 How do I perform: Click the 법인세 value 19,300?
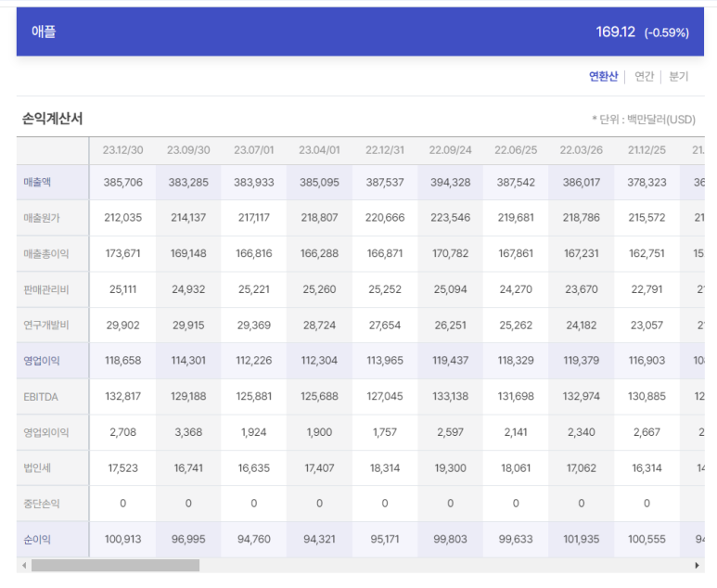click(451, 468)
